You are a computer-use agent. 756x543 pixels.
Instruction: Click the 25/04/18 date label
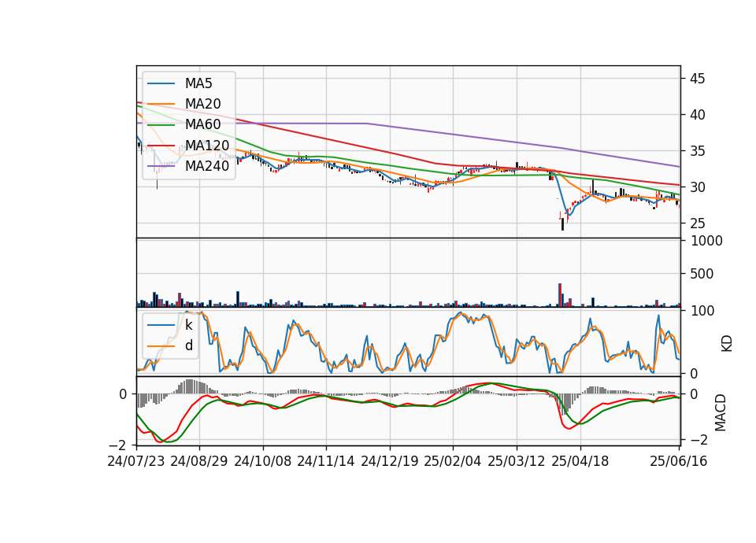point(580,461)
